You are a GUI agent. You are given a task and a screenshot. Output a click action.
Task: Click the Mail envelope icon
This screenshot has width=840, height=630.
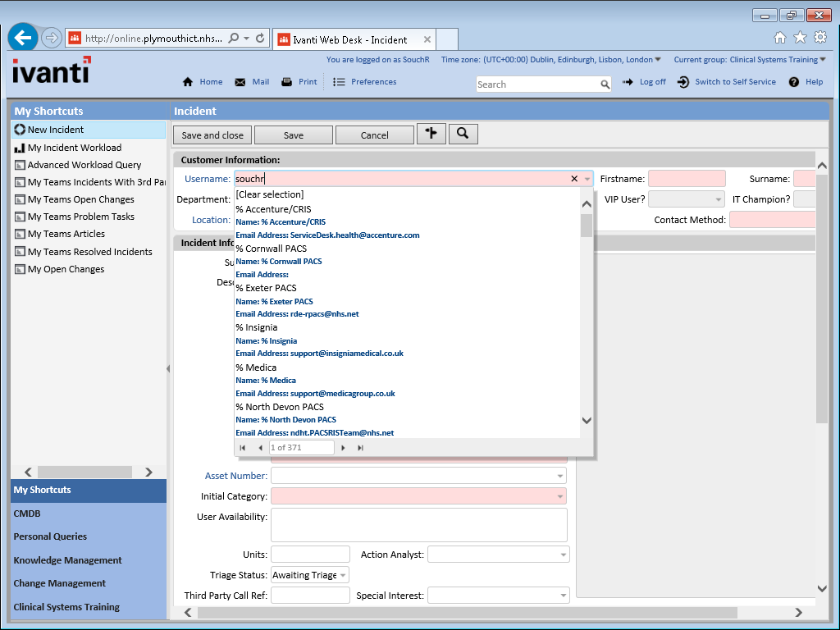(240, 82)
